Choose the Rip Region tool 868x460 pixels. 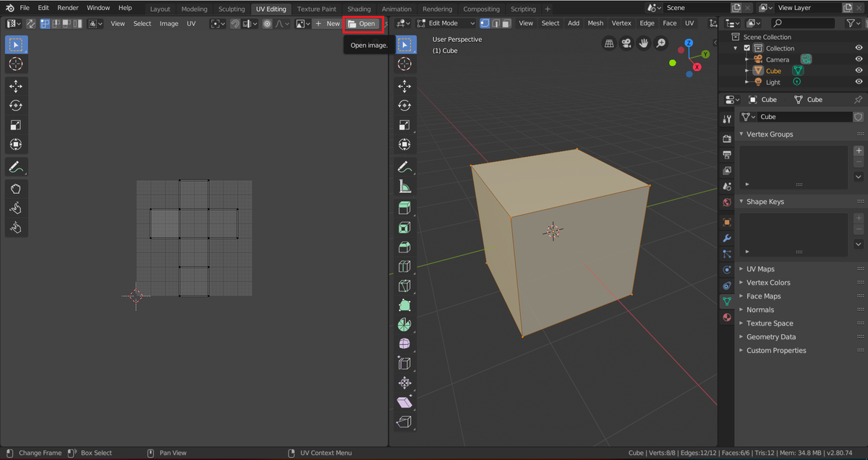(x=404, y=422)
